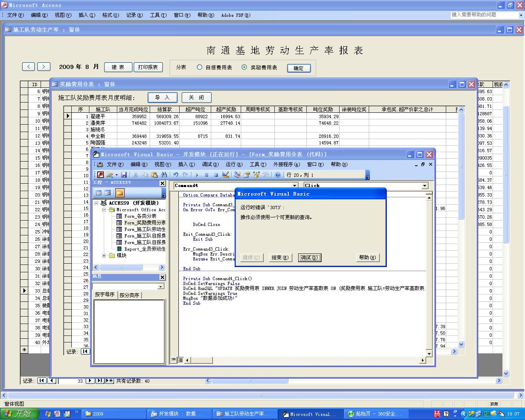Expand the 模块 folder in project tree
The height and width of the screenshot is (420, 525).
(x=104, y=256)
